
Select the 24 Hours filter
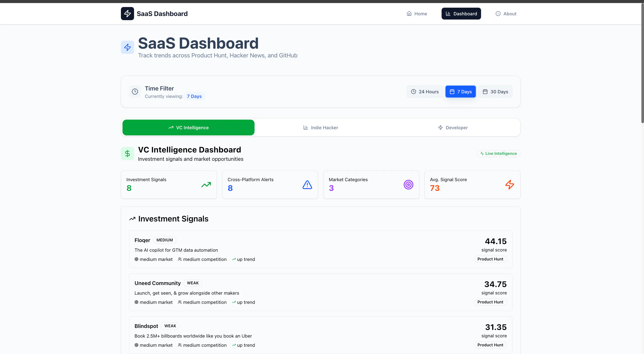click(x=425, y=92)
